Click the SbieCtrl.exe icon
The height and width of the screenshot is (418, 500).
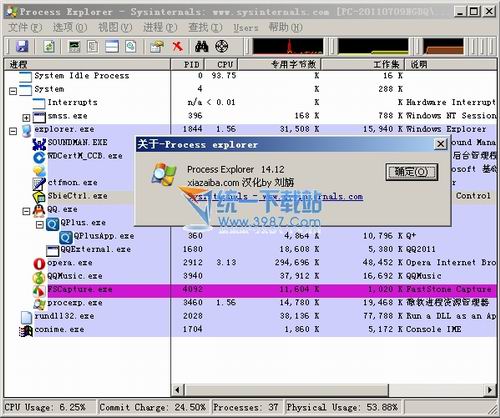(x=39, y=197)
